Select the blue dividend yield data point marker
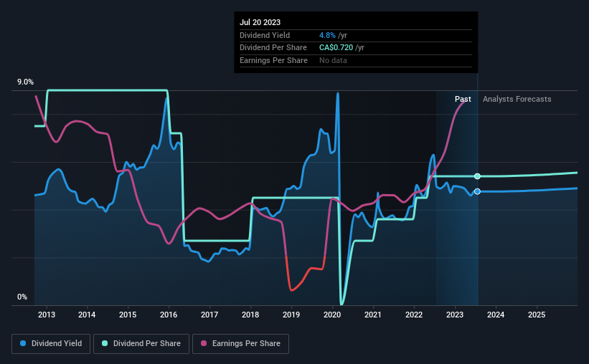This screenshot has width=589, height=364. tap(477, 192)
